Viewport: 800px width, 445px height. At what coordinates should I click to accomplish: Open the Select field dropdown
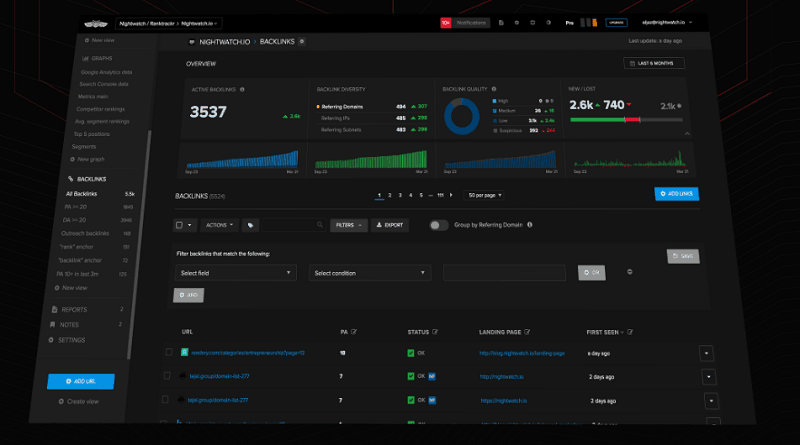pos(235,272)
